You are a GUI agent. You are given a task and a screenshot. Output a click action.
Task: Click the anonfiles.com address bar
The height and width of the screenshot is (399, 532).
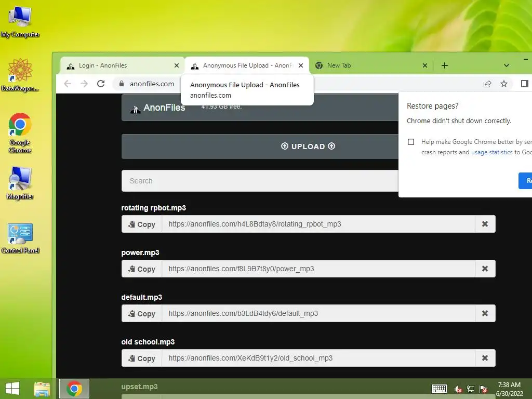[152, 84]
